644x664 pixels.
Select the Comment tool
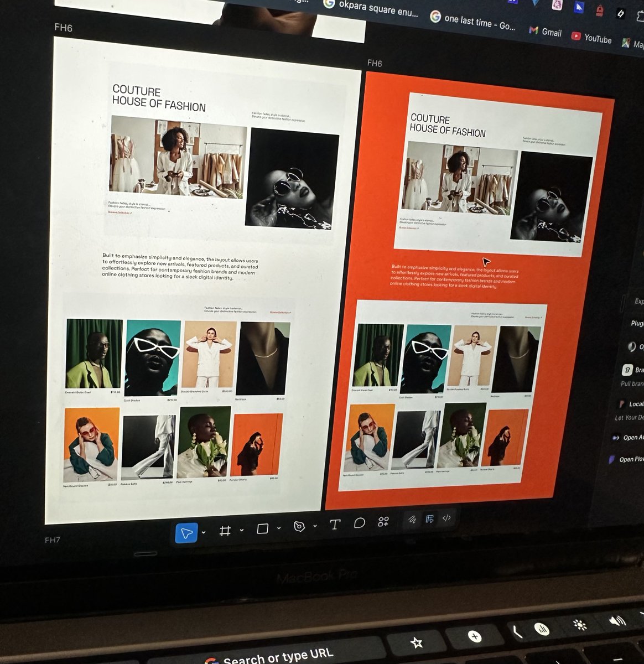(x=360, y=522)
